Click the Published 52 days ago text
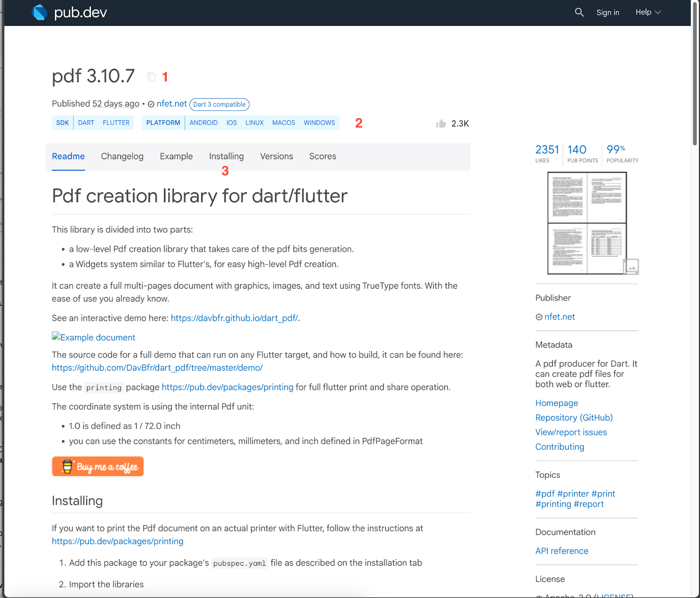The width and height of the screenshot is (700, 598). click(x=95, y=104)
